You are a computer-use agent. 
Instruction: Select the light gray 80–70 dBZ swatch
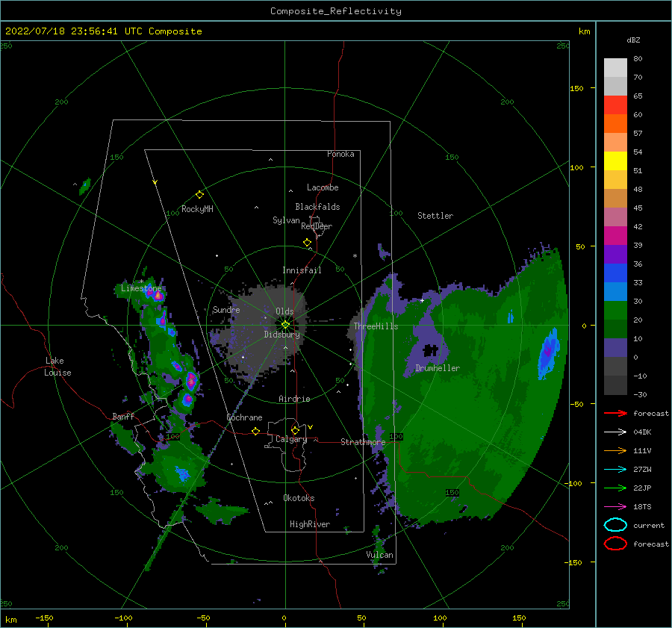point(615,68)
